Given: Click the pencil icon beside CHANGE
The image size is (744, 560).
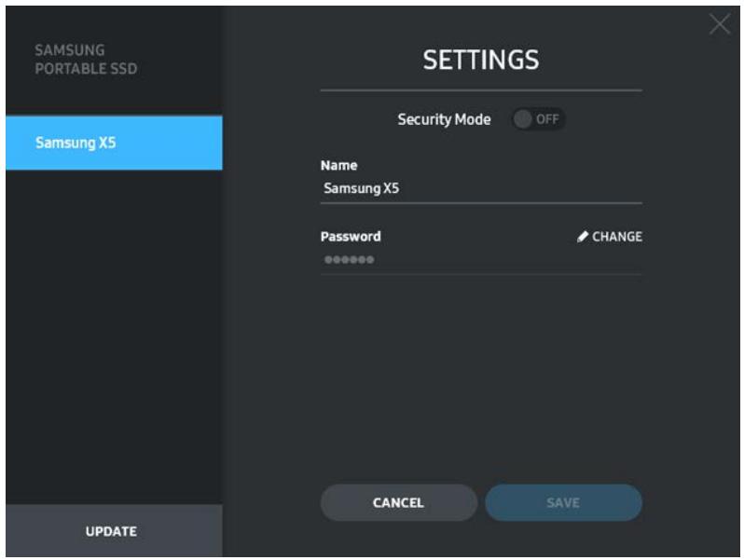Looking at the screenshot, I should (x=583, y=237).
